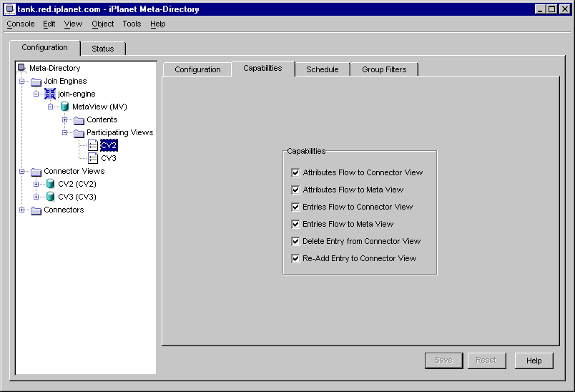Collapse the Participating Views node
Screen dimensions: 575x392
coord(65,132)
